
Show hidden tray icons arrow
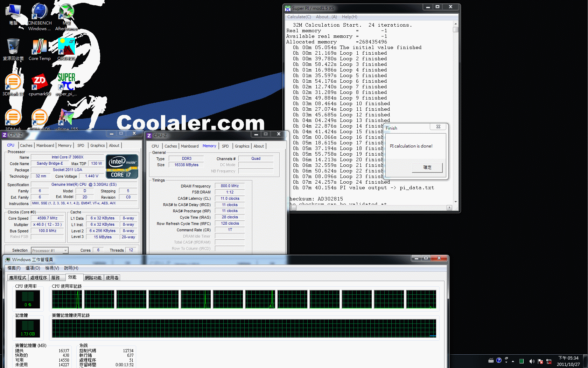(x=513, y=361)
